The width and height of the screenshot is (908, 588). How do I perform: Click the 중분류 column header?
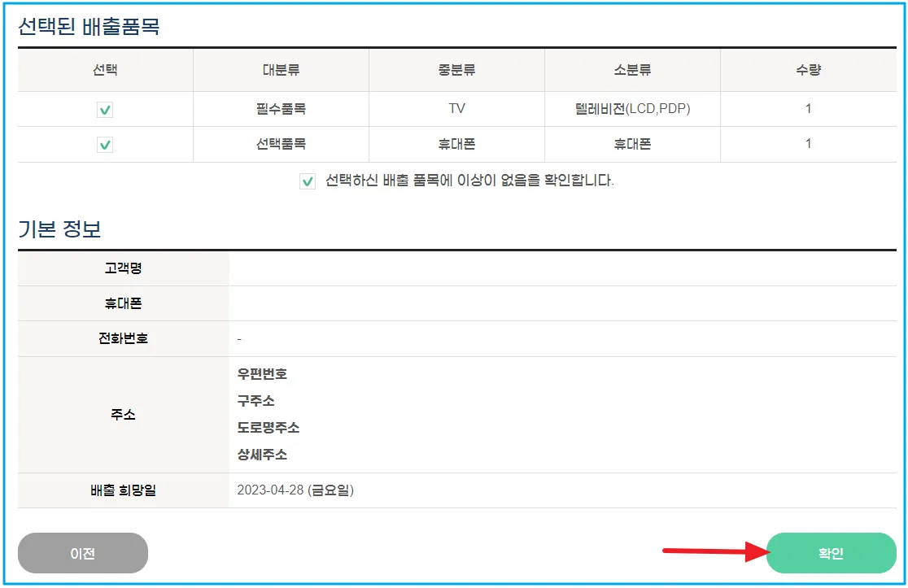456,71
